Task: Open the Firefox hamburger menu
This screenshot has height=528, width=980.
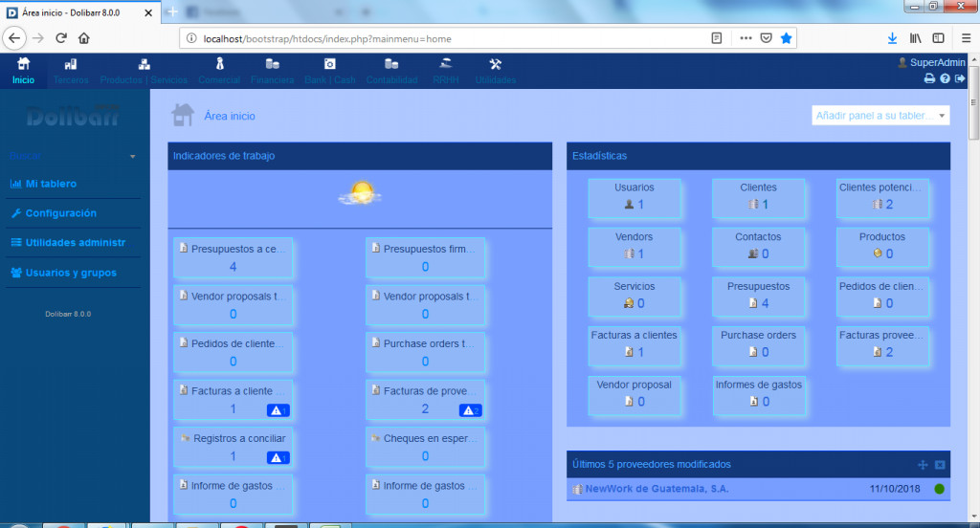Action: pos(966,38)
